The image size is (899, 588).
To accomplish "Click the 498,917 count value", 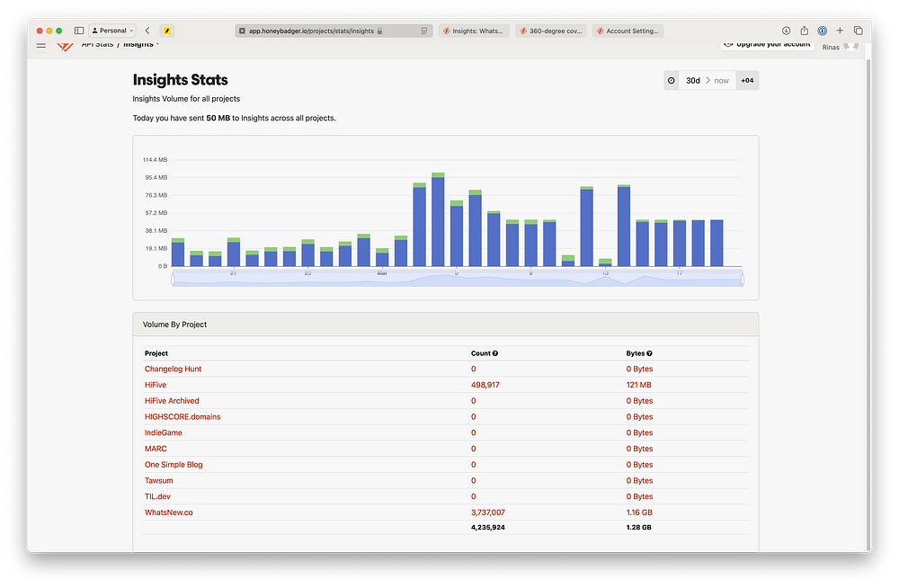I will pyautogui.click(x=485, y=385).
